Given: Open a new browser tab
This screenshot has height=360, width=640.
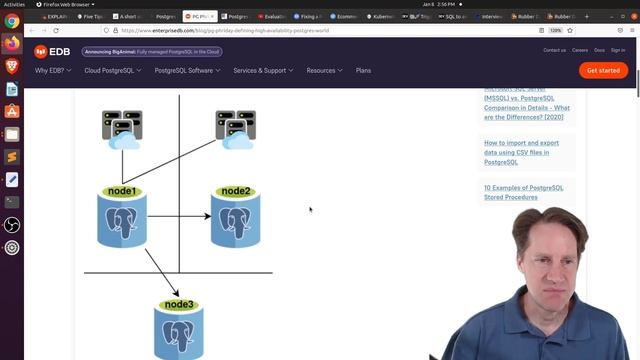Looking at the screenshot, I should coord(587,17).
